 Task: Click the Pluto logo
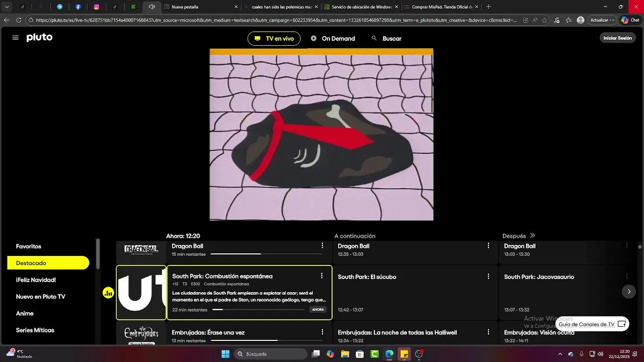[x=39, y=38]
